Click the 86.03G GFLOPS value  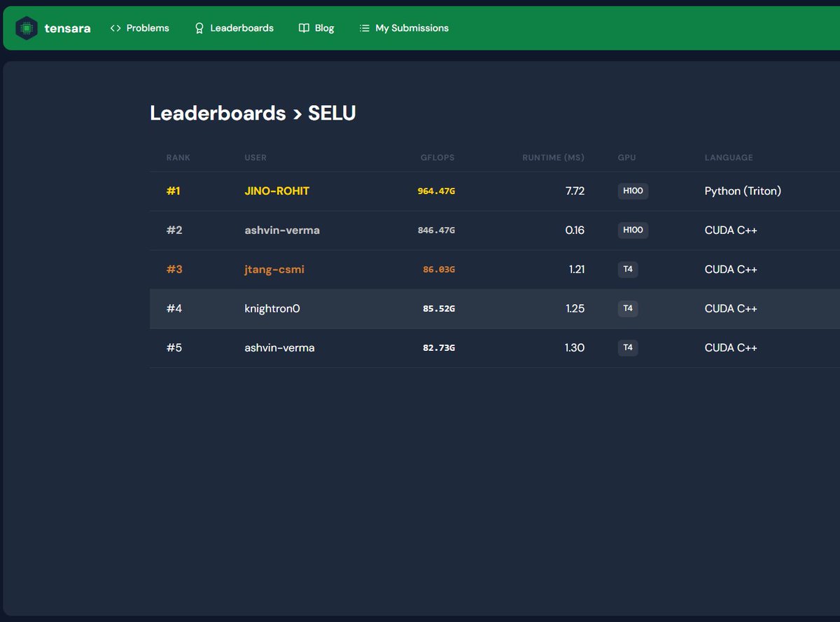(439, 270)
